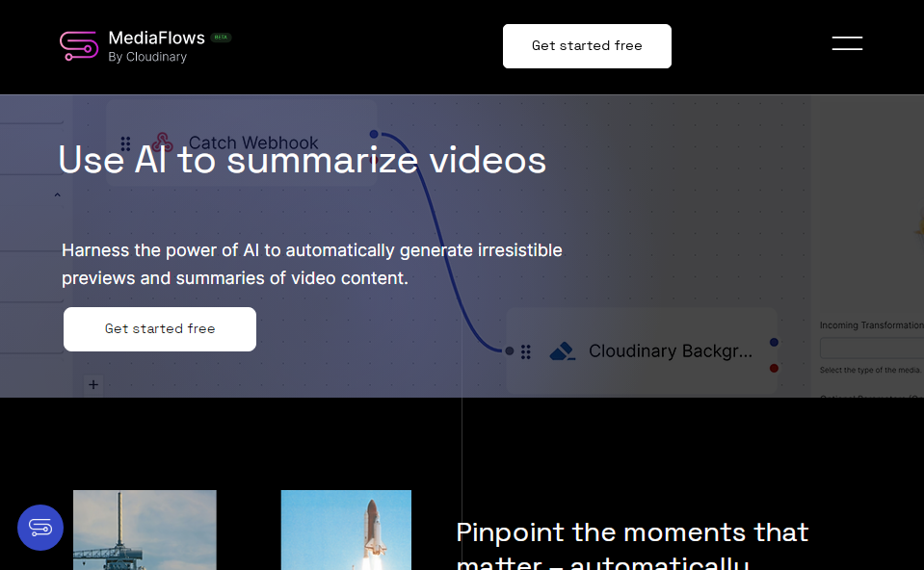
Task: Click the Incoming Transformation input field
Action: pyautogui.click(x=871, y=349)
